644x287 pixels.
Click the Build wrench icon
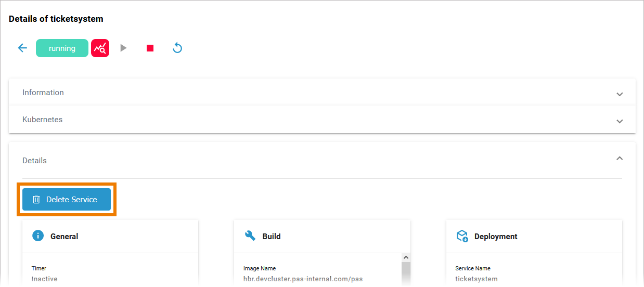pos(250,236)
